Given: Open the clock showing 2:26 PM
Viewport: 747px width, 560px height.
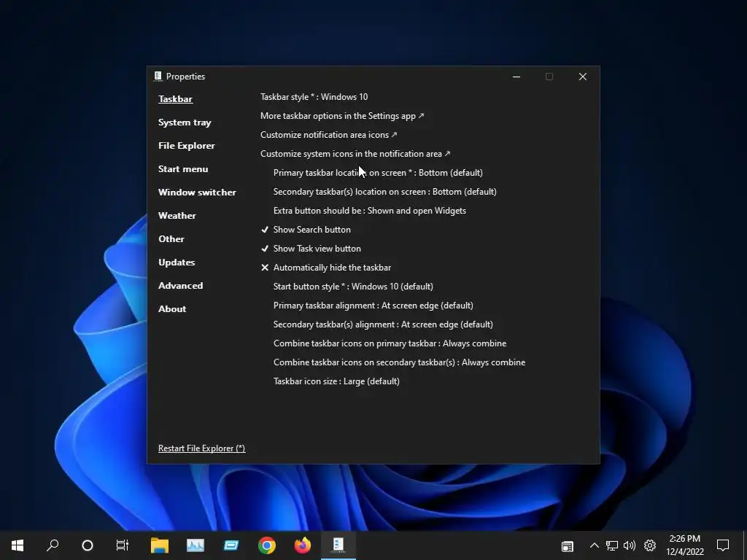Looking at the screenshot, I should [x=684, y=545].
